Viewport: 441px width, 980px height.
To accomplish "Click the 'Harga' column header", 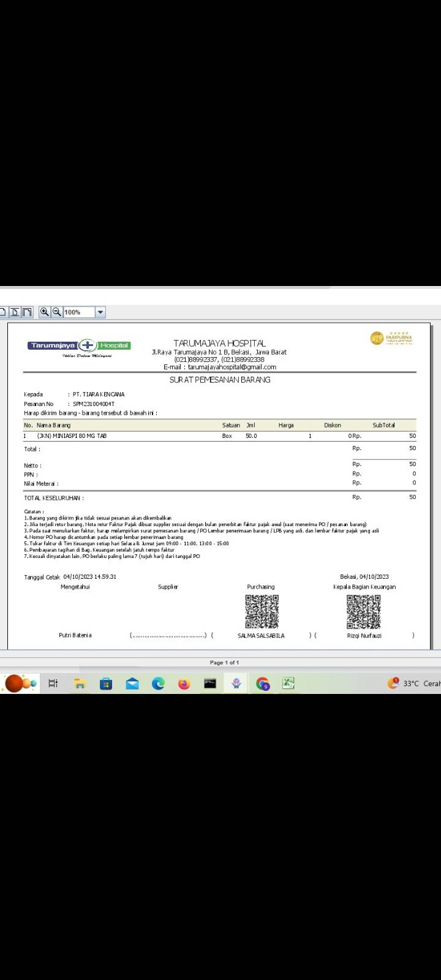I will click(x=286, y=425).
